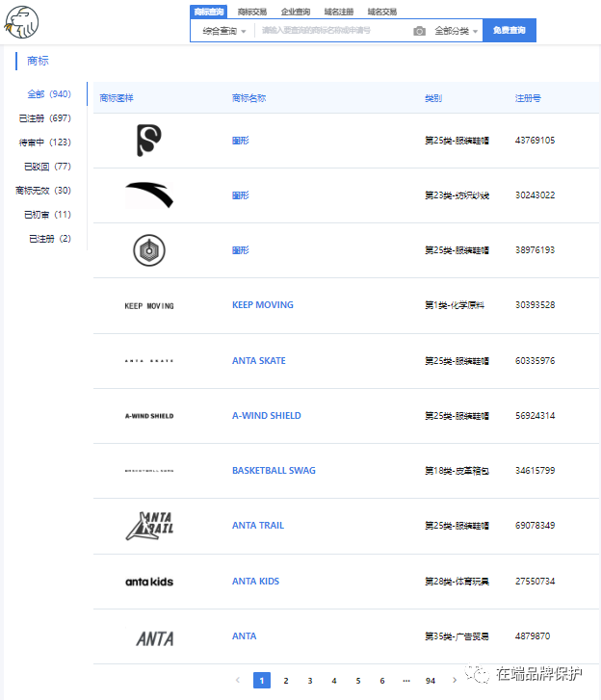Open the ANTA trademark name link

pos(244,636)
